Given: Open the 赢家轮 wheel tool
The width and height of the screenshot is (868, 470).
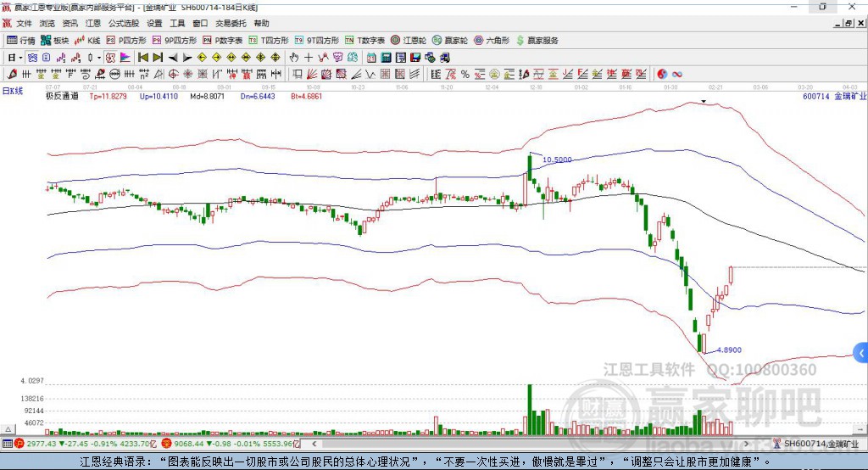Looking at the screenshot, I should pos(450,41).
